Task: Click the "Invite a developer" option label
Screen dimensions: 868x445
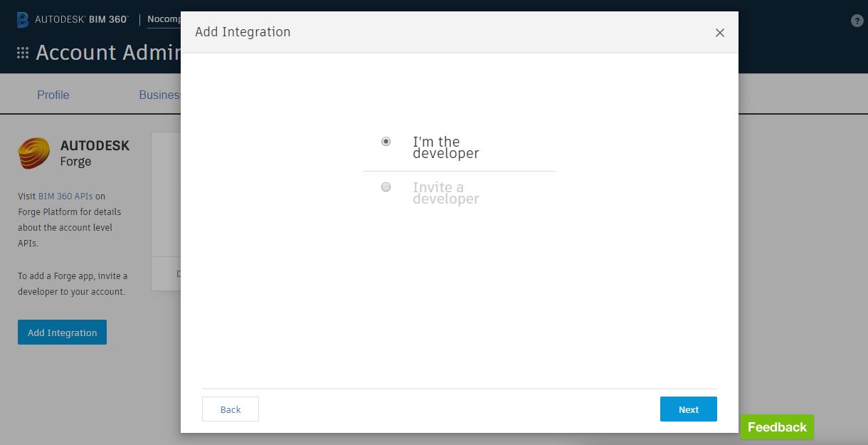Action: tap(446, 193)
